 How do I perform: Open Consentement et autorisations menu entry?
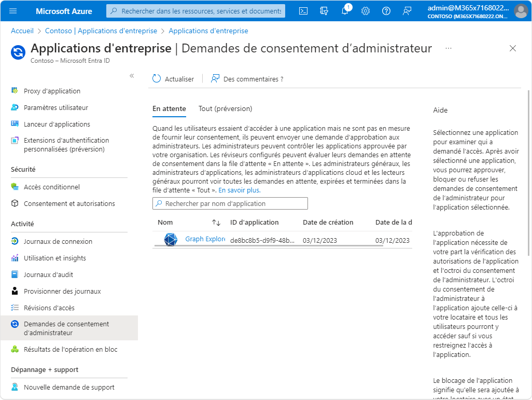point(69,203)
